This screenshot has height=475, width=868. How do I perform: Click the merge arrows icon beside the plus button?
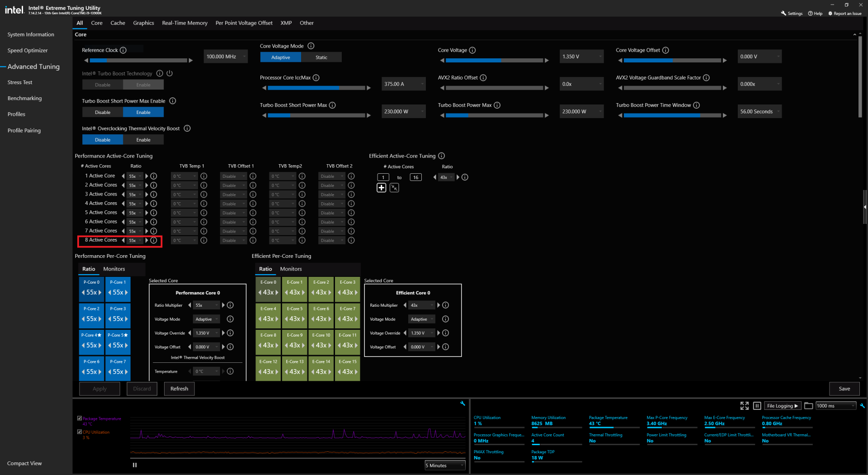coord(394,188)
